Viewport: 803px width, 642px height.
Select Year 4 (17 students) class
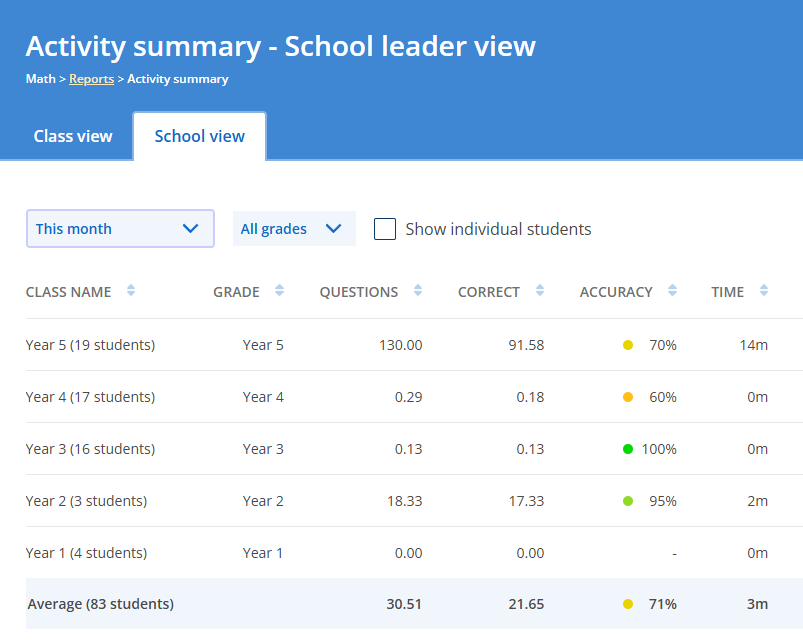[90, 397]
